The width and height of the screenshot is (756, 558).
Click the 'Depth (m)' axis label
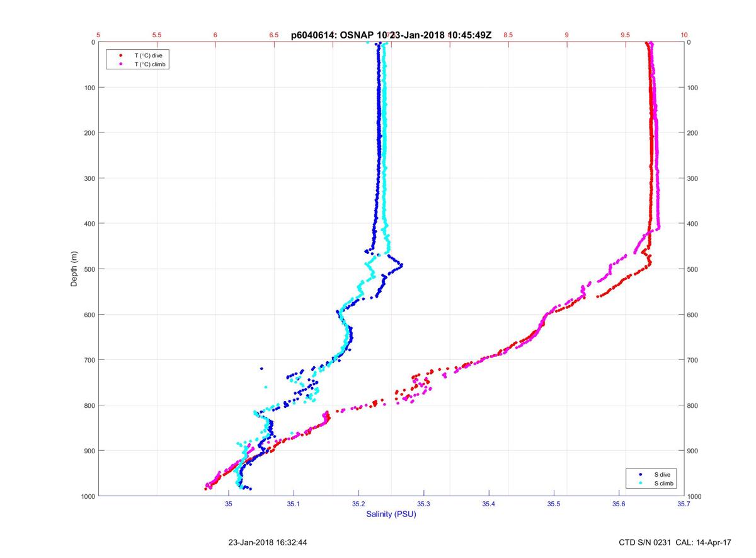[x=74, y=269]
